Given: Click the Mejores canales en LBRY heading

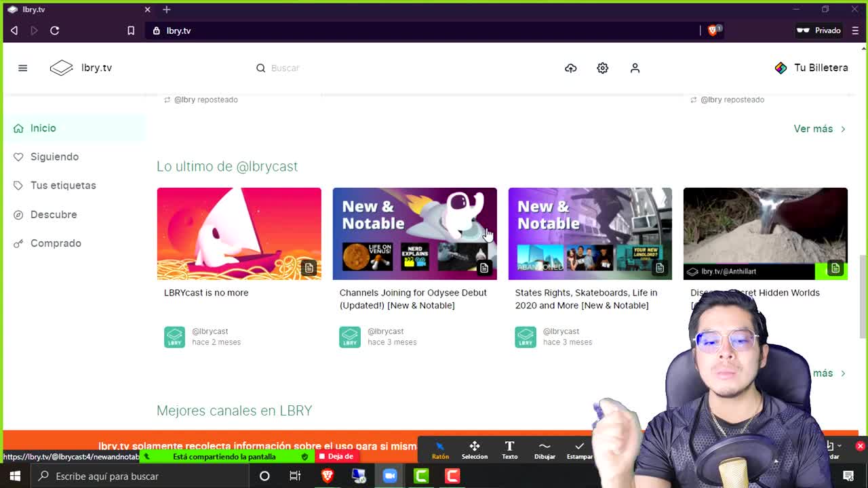Looking at the screenshot, I should coord(234,411).
